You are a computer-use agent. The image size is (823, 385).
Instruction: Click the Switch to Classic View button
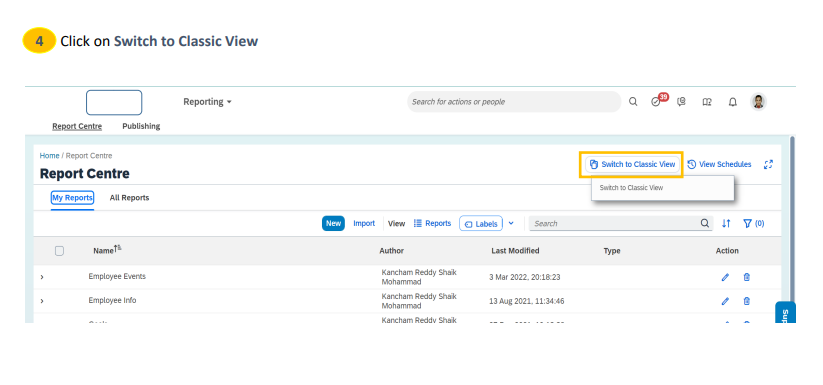click(632, 164)
